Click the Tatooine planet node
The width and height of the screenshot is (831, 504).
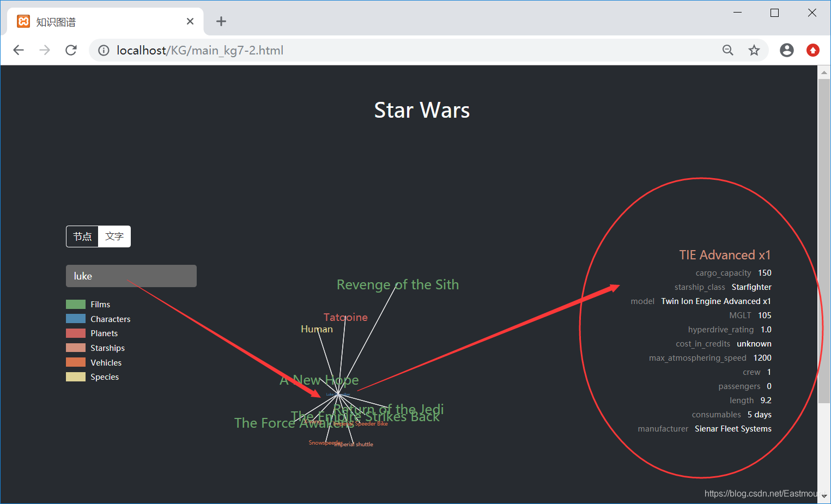pyautogui.click(x=345, y=317)
